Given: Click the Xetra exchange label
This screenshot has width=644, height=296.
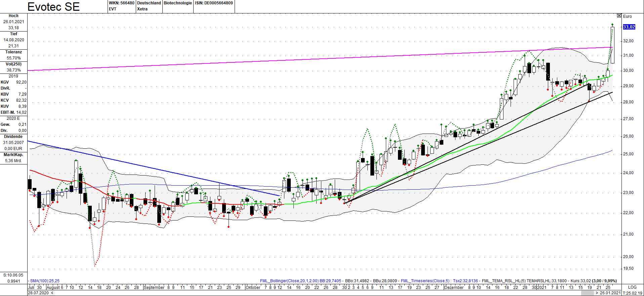Looking at the screenshot, I should 142,9.
